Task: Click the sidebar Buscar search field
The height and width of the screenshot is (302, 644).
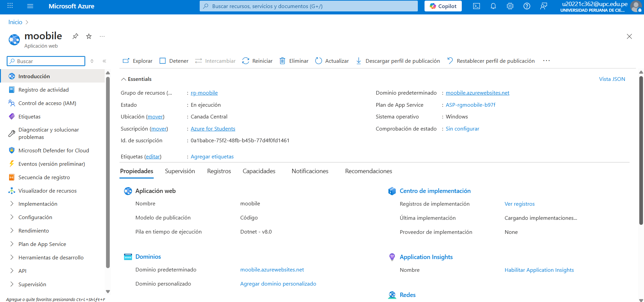Action: pyautogui.click(x=46, y=61)
